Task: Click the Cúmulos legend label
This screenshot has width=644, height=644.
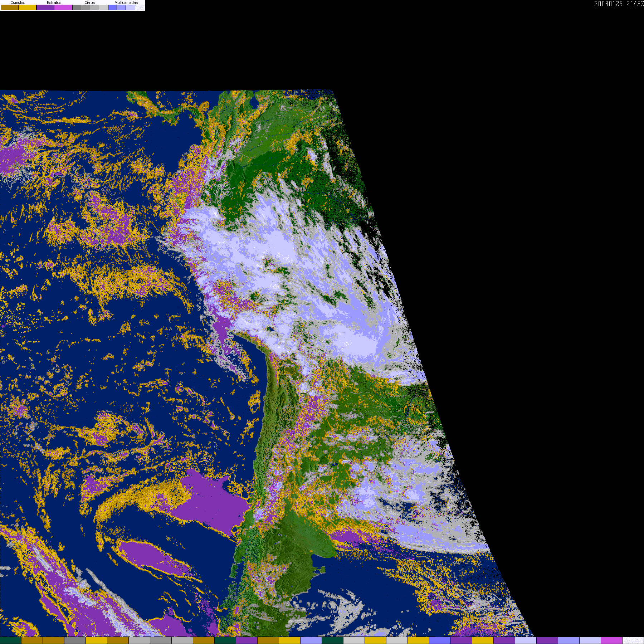Action: tap(18, 3)
